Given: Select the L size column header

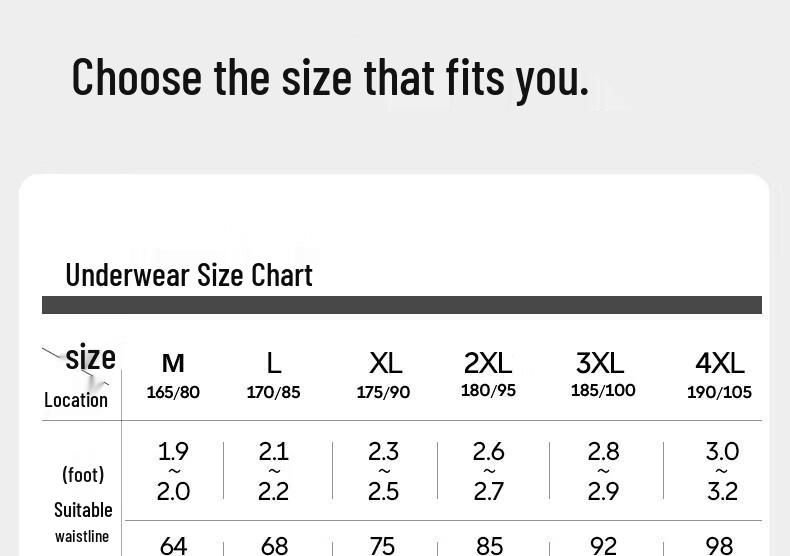Looking at the screenshot, I should (x=274, y=363).
